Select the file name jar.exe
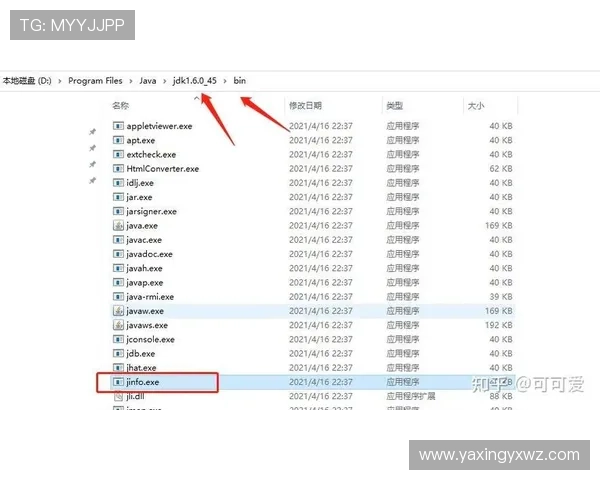 (139, 197)
